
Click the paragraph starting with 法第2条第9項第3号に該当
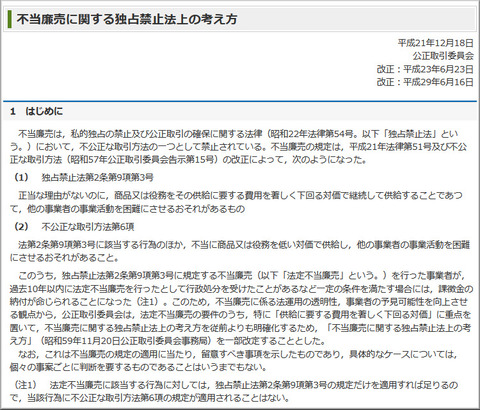[240, 251]
